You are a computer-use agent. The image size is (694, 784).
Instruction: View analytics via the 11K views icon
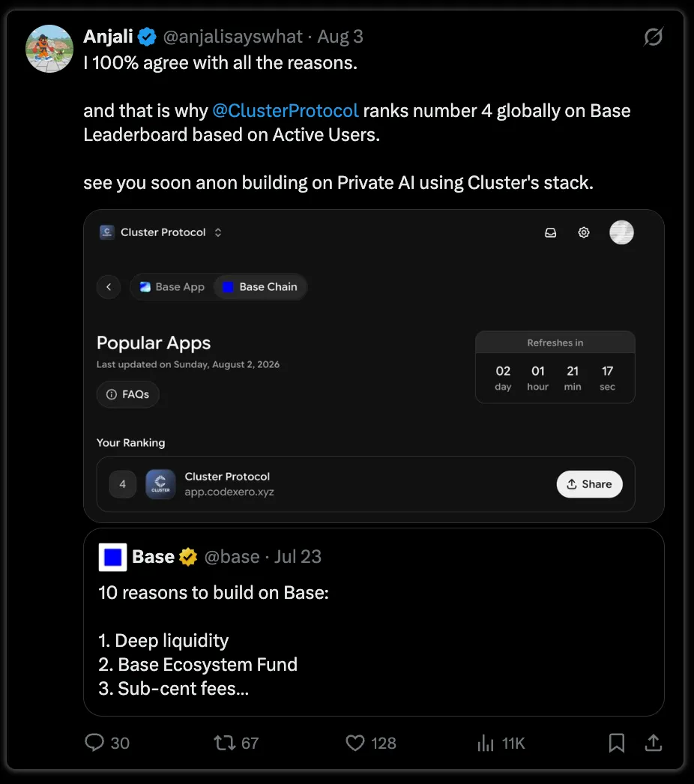point(486,743)
